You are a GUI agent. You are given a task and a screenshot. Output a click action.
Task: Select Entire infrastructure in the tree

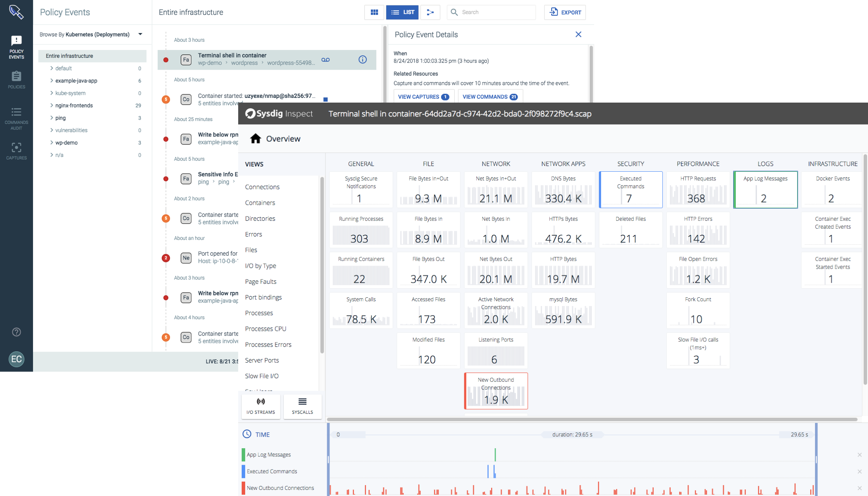[92, 56]
